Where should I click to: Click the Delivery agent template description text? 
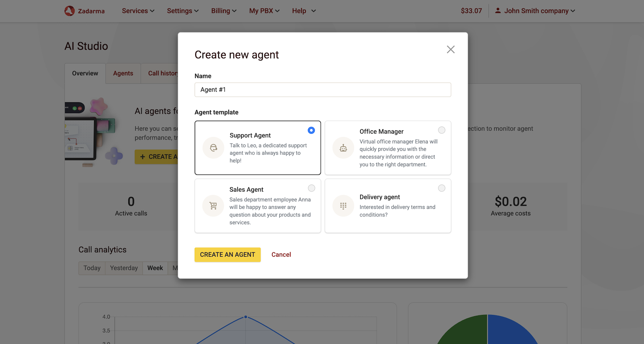[397, 211]
